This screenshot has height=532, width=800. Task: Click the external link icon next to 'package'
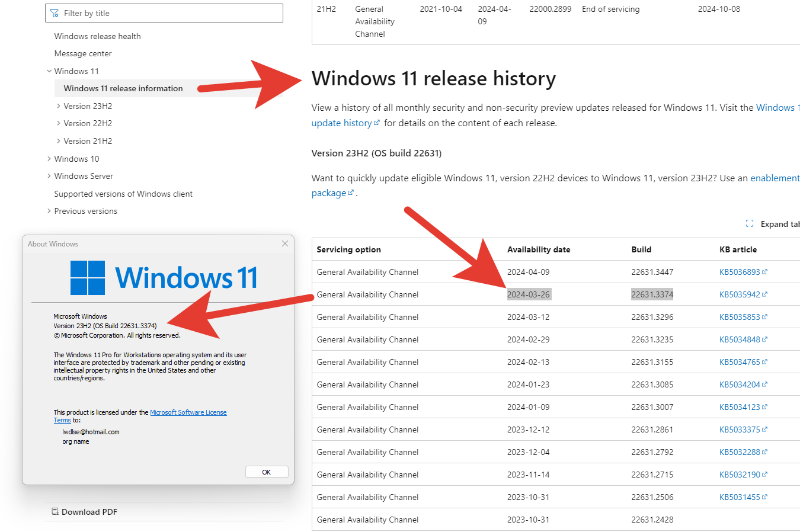(351, 193)
